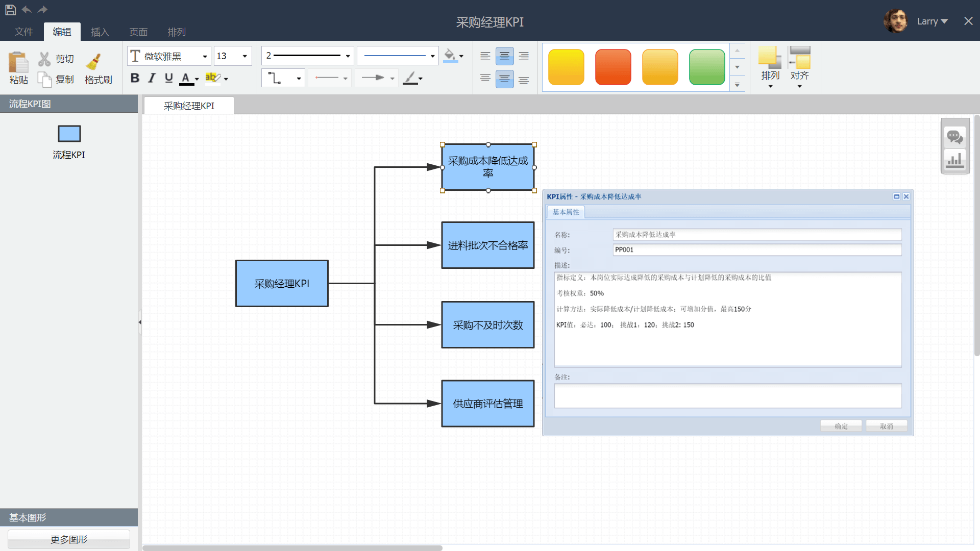This screenshot has width=980, height=551.
Task: Click the 更多图形 button
Action: pyautogui.click(x=69, y=539)
